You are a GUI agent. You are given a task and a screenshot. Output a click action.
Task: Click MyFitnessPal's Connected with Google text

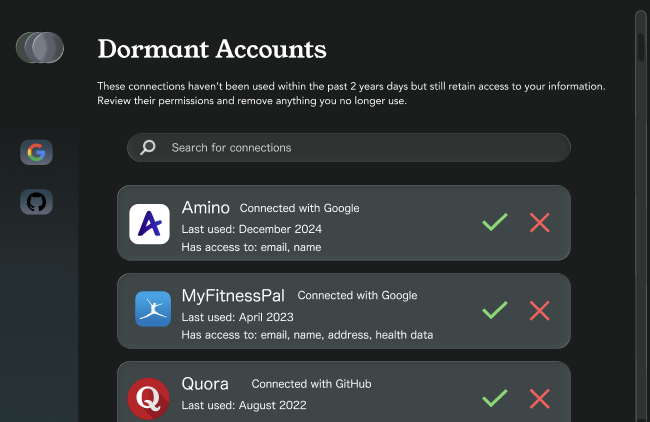point(357,296)
